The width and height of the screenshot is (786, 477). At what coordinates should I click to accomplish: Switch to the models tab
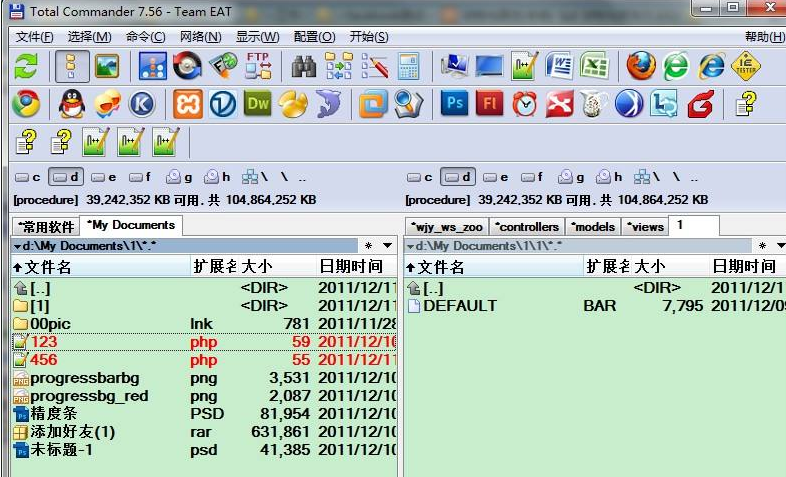coord(593,226)
